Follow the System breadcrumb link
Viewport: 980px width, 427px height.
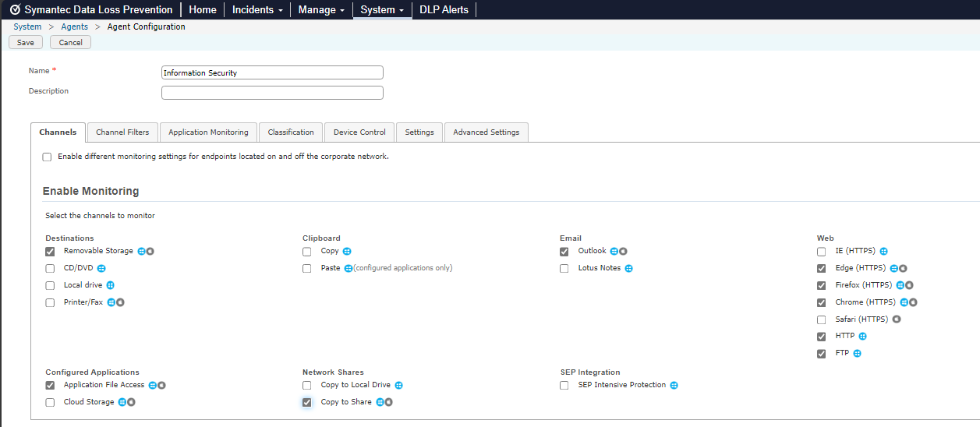coord(27,26)
